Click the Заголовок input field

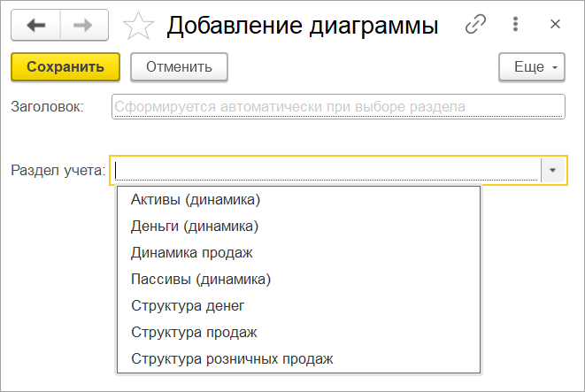tap(338, 107)
